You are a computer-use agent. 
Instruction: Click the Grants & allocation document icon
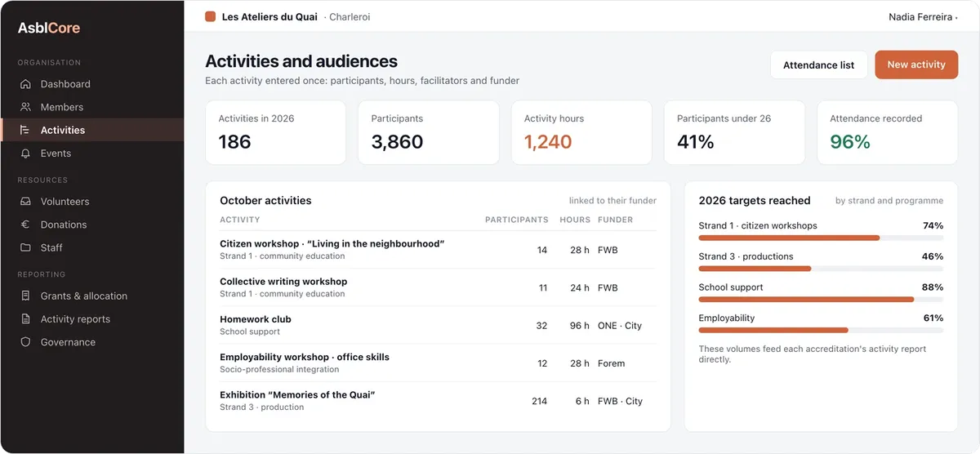click(x=25, y=296)
